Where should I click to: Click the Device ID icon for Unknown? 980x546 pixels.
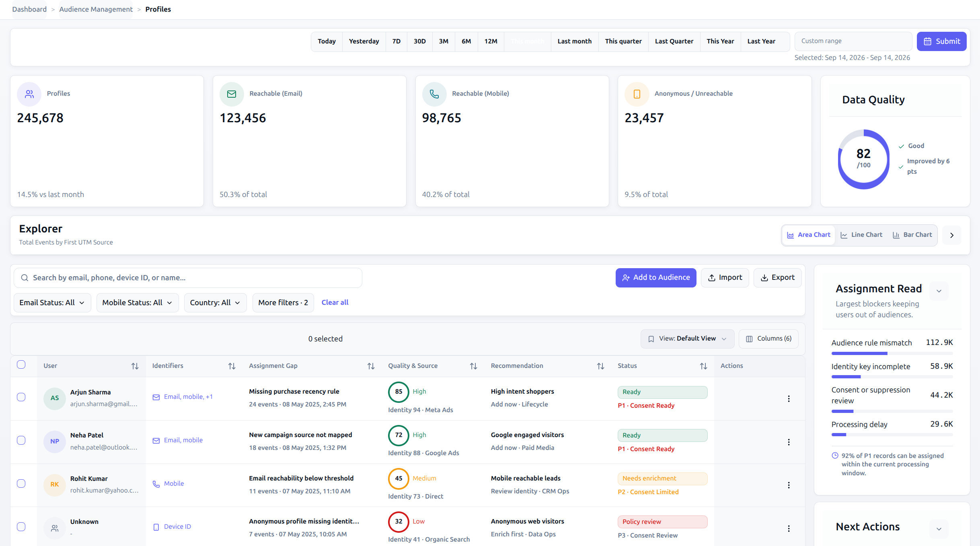pyautogui.click(x=156, y=527)
